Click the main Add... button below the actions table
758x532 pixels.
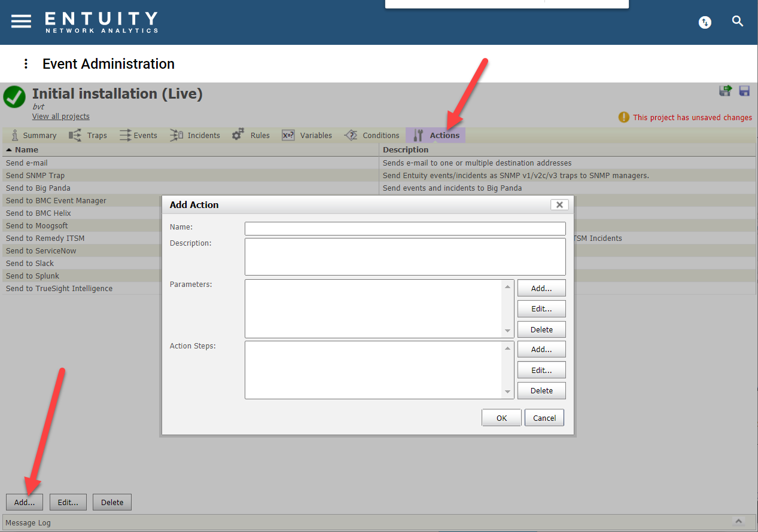(x=25, y=502)
